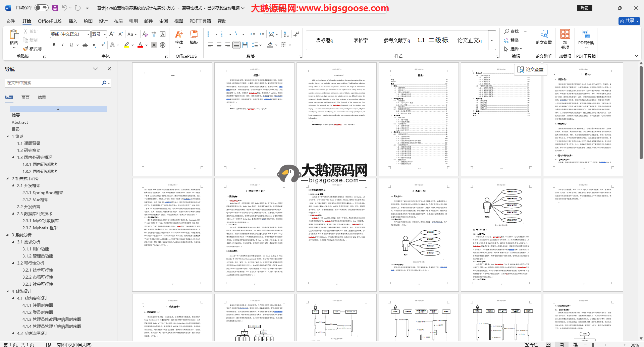Click the zoom slider in status bar
Viewport: 644px width, 347px height.
click(x=593, y=345)
